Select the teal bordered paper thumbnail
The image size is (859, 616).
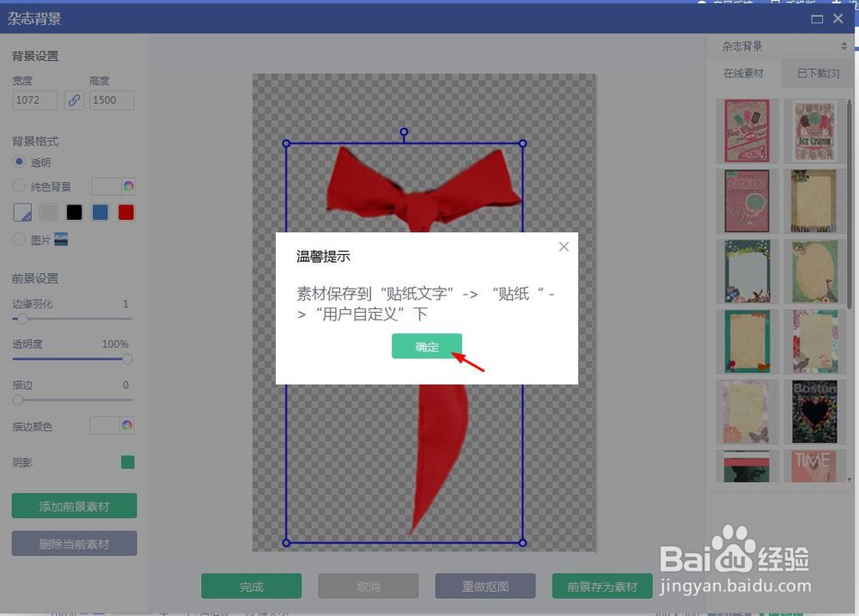coord(747,341)
